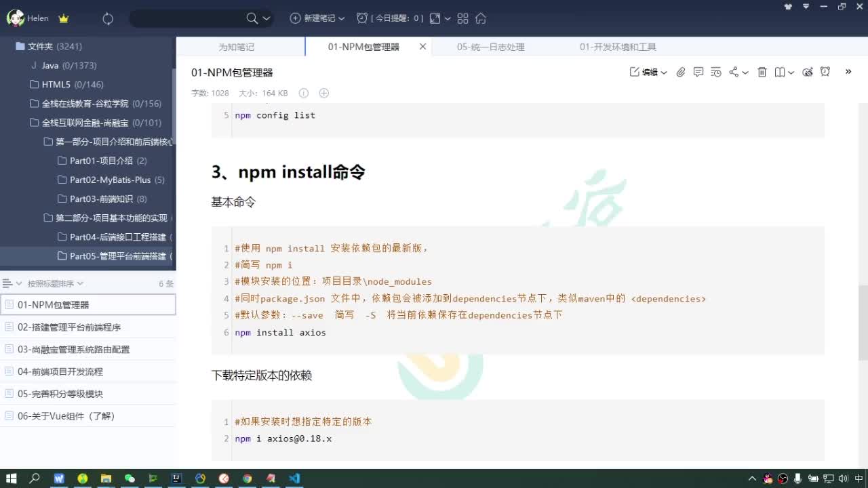Viewport: 868px width, 488px height.
Task: Go to home icon in top bar
Action: tap(481, 18)
